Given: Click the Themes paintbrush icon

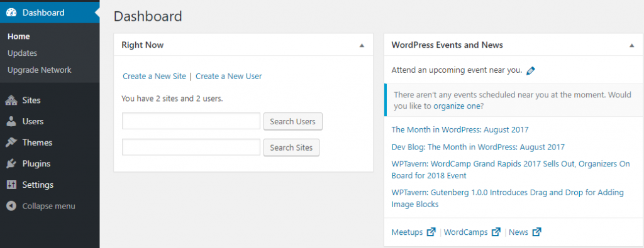Looking at the screenshot, I should tap(11, 143).
